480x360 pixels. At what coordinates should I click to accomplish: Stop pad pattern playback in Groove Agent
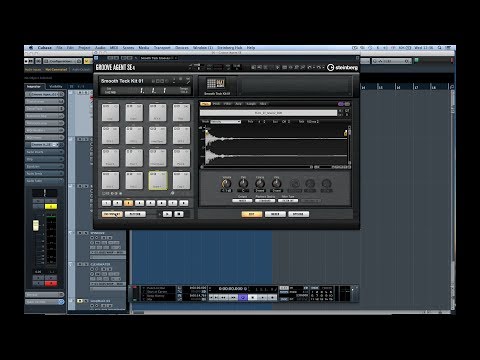[x=179, y=214]
